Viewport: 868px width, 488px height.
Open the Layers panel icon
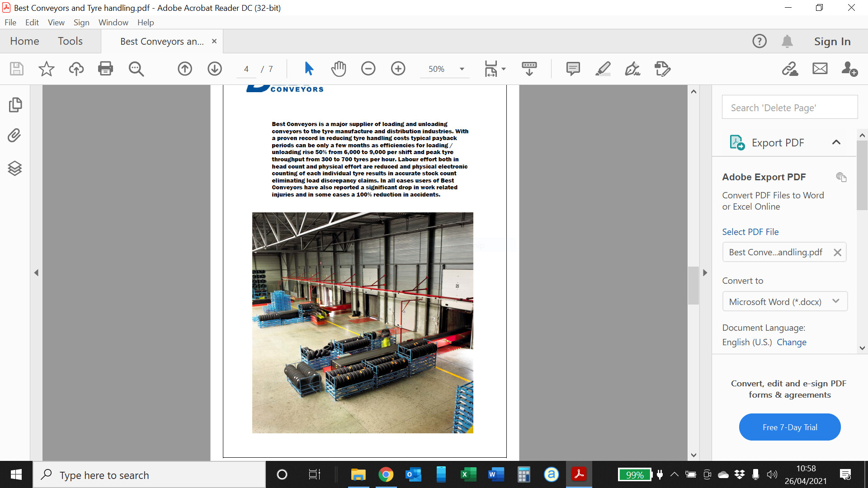(x=15, y=168)
